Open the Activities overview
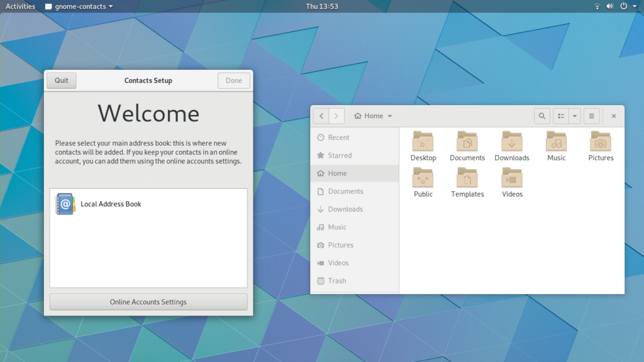Image resolution: width=644 pixels, height=362 pixels. (x=19, y=6)
